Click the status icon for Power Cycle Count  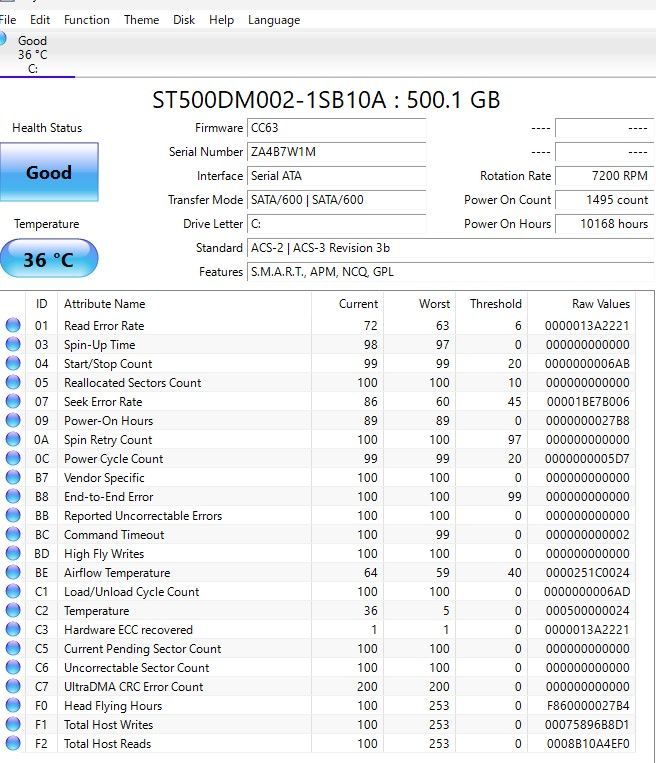click(x=13, y=458)
